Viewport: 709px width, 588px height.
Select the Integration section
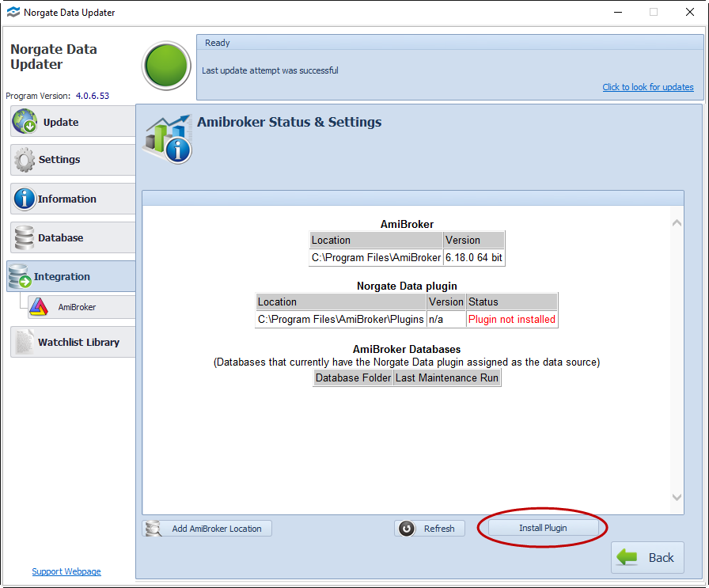[71, 276]
